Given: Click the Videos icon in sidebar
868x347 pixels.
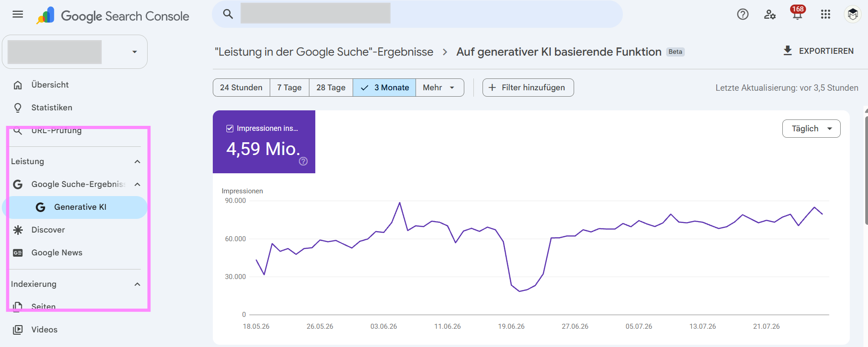Looking at the screenshot, I should [18, 330].
